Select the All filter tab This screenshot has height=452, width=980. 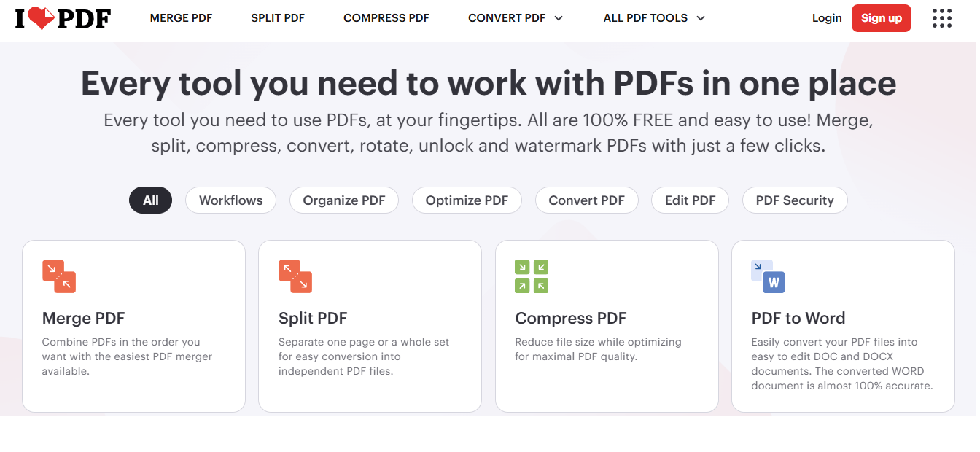[150, 200]
